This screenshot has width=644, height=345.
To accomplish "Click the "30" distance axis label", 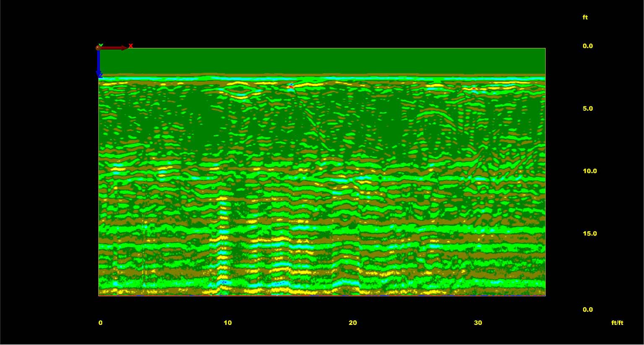I will point(478,323).
